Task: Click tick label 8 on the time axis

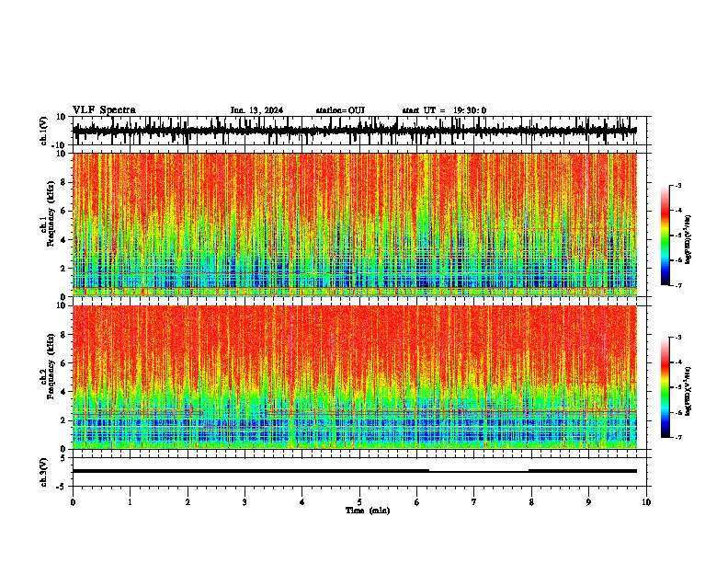Action: pos(531,502)
